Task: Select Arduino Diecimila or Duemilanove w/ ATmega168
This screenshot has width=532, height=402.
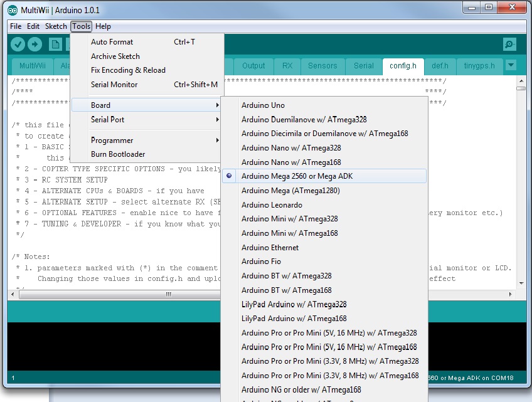Action: (324, 134)
